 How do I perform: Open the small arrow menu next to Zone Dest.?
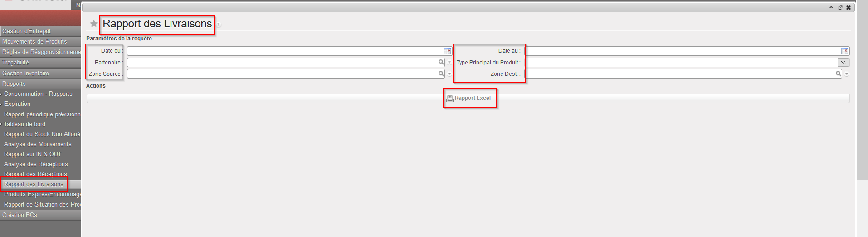coord(847,74)
